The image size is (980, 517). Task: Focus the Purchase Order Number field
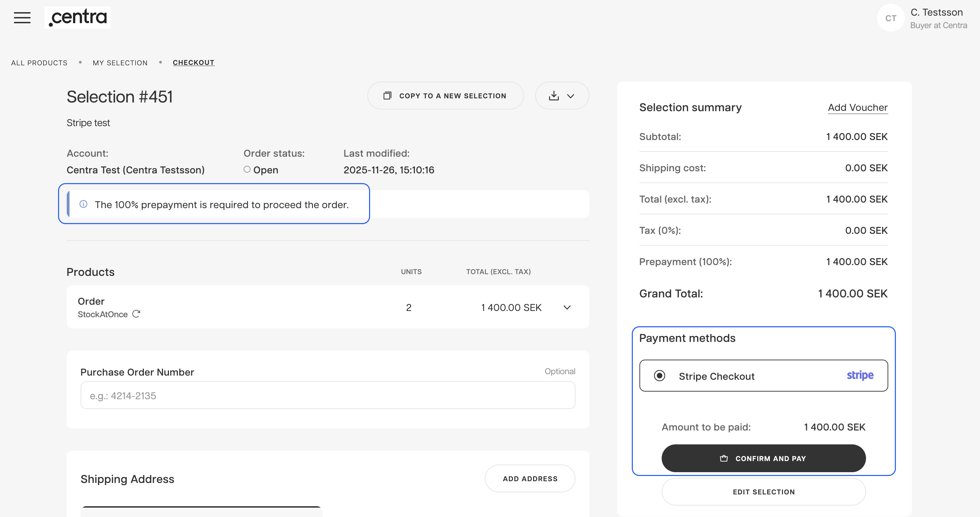[x=328, y=396]
